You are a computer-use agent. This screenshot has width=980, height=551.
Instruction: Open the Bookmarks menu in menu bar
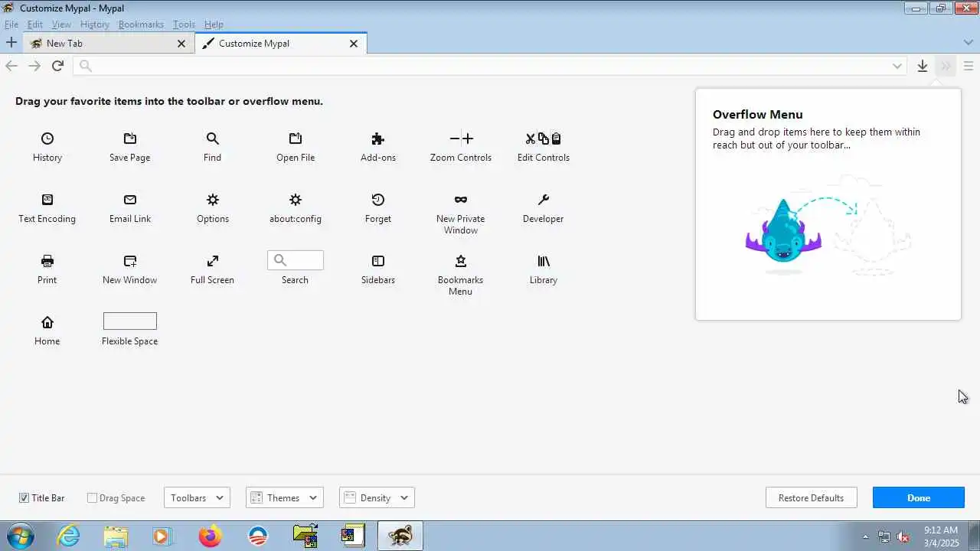(141, 24)
